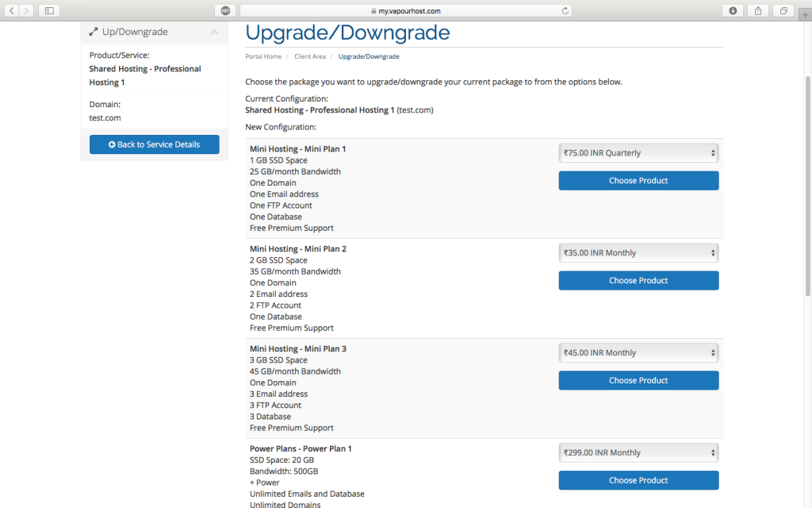
Task: Collapse the Up/Downgrade panel chevron
Action: pyautogui.click(x=214, y=32)
